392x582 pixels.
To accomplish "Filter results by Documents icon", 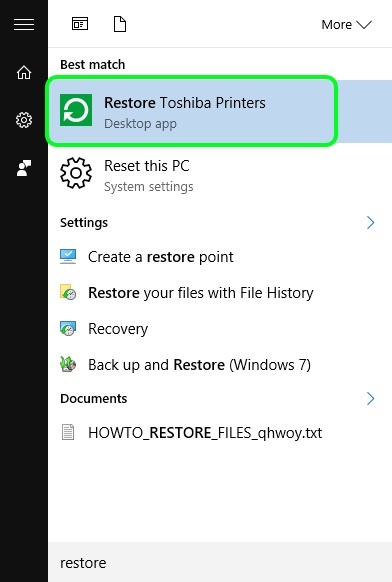I will pos(120,24).
